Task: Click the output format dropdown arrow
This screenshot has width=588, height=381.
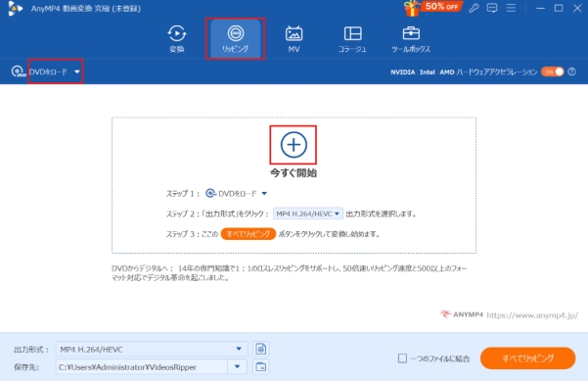Action: [239, 349]
